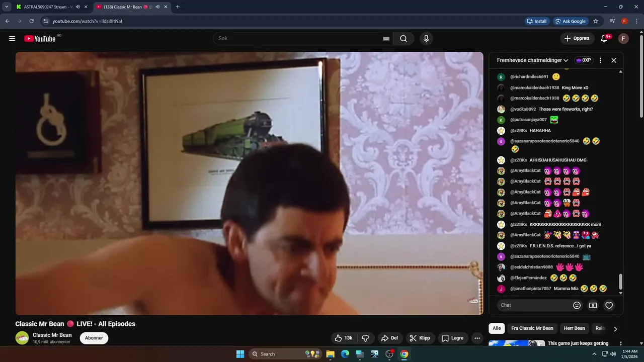Click the page vertical scrollbar

click(641, 75)
